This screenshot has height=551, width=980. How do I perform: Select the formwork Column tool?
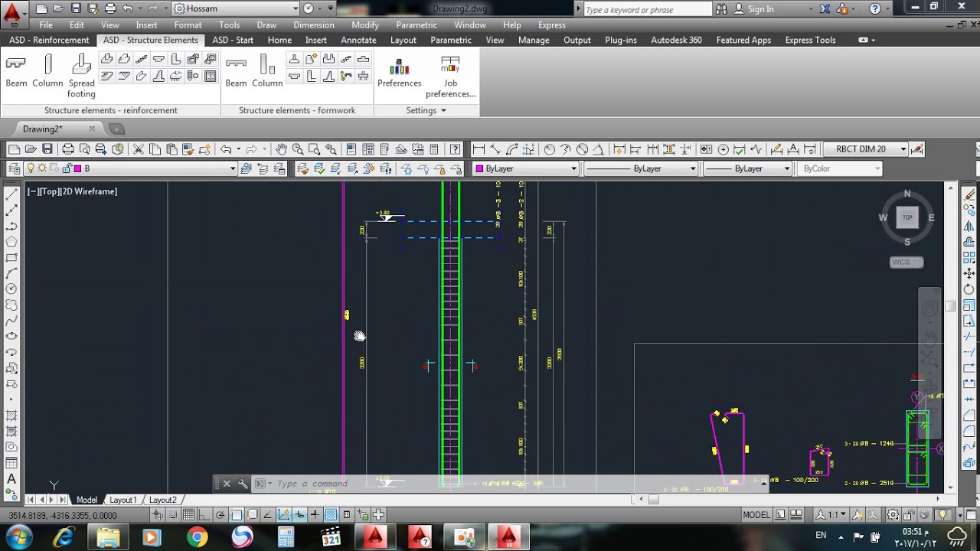[267, 70]
